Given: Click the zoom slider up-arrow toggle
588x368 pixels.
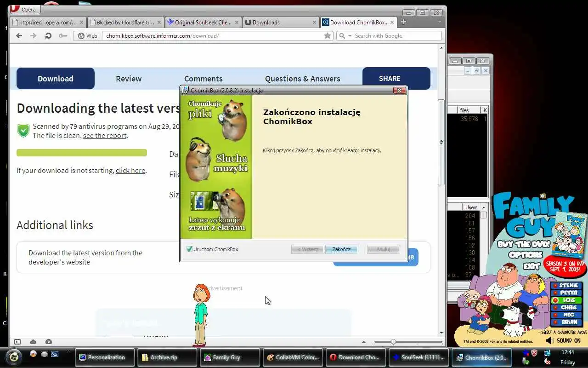Looking at the screenshot, I should 364,342.
